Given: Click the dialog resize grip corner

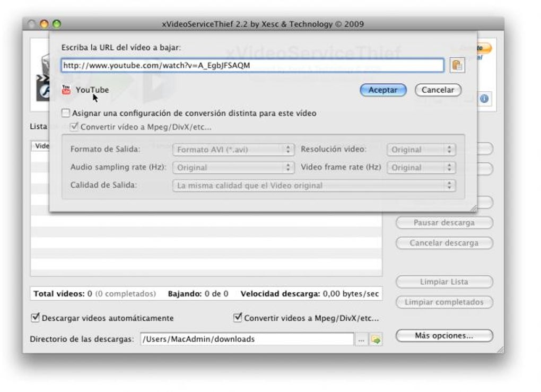Looking at the screenshot, I should [474, 208].
